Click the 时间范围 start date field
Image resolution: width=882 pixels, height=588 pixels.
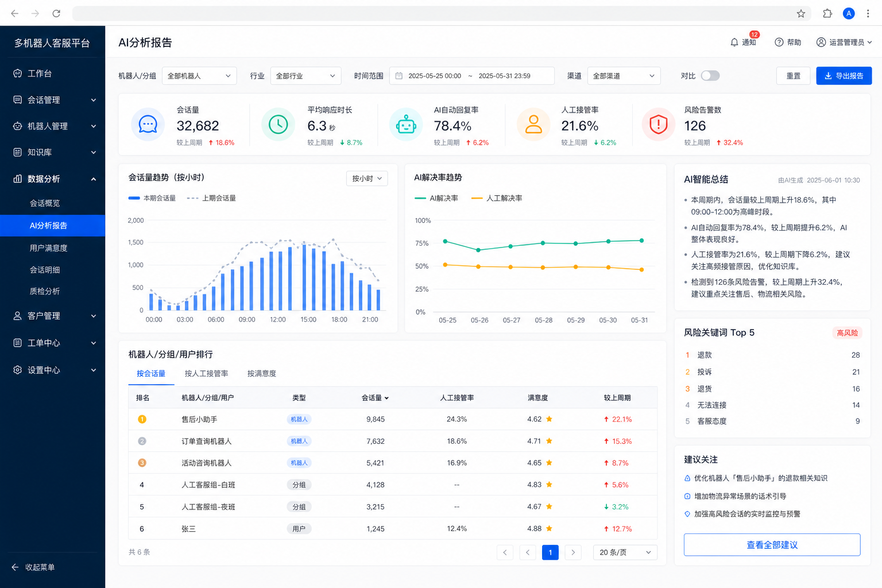(x=435, y=76)
